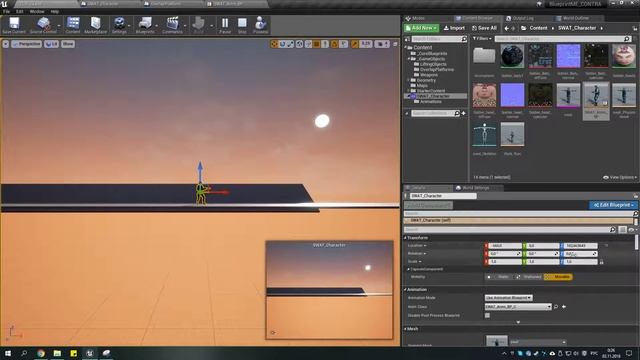This screenshot has height=360, width=640.
Task: Toggle grid snapping in the viewport toolbar
Action: point(317,44)
